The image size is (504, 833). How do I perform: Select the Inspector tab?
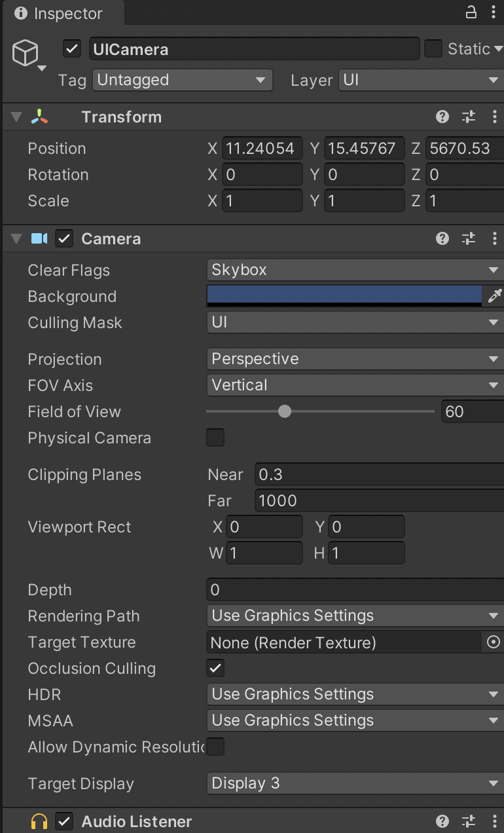(x=59, y=13)
